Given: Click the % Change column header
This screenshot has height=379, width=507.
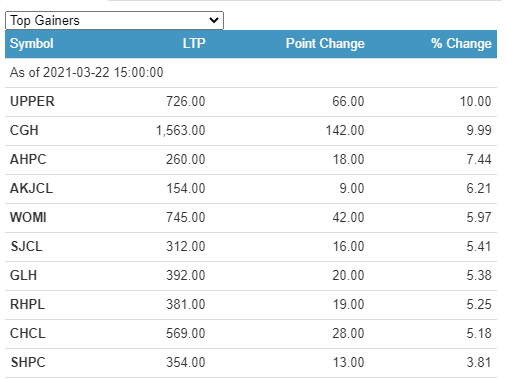Looking at the screenshot, I should (461, 44).
